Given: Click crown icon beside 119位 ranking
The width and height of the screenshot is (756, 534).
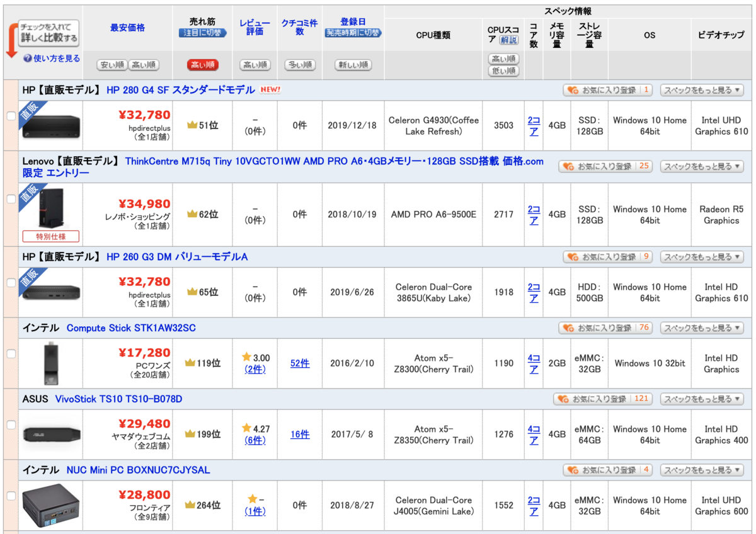Looking at the screenshot, I should click(x=190, y=363).
